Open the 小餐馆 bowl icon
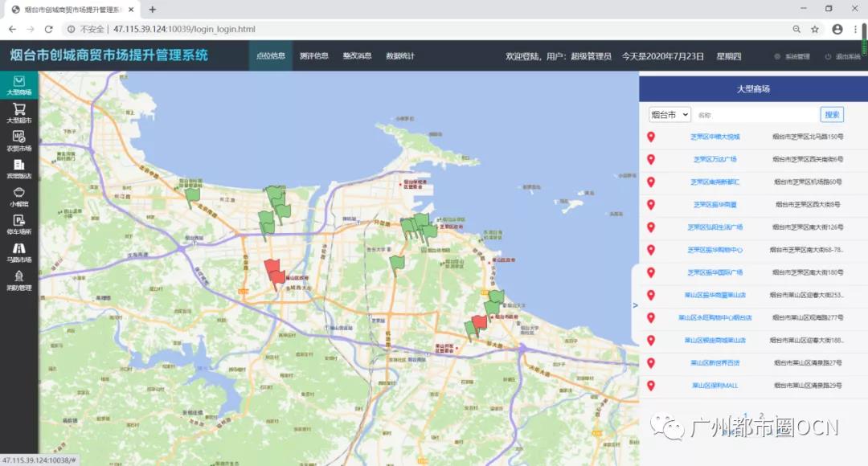 tap(19, 197)
